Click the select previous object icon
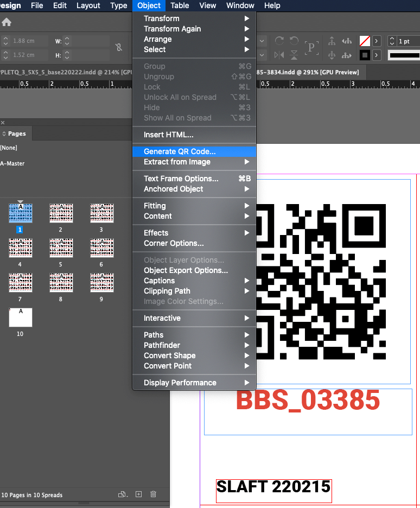420x508 pixels. click(347, 41)
